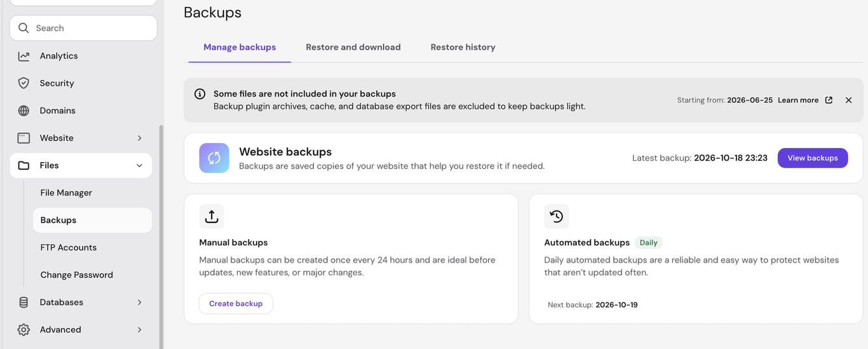Dismiss the excluded files notice banner

pyautogui.click(x=848, y=100)
